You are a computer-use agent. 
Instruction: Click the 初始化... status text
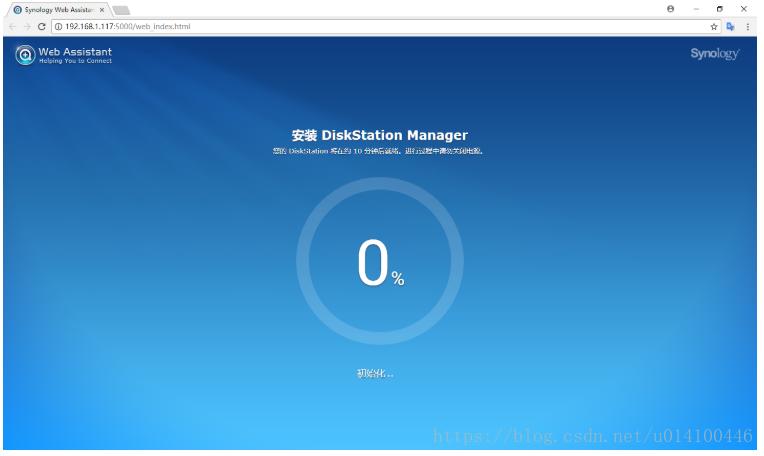375,374
